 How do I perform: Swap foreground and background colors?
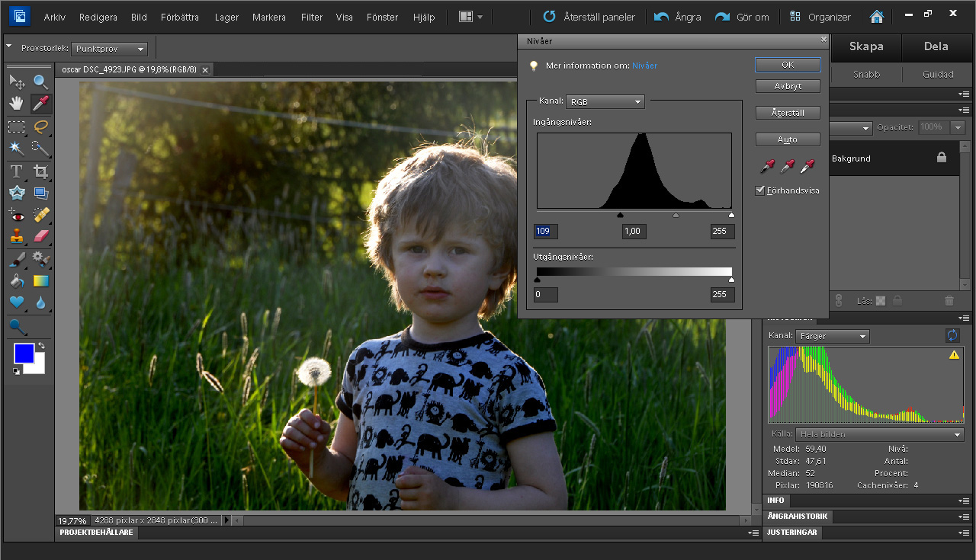point(41,346)
